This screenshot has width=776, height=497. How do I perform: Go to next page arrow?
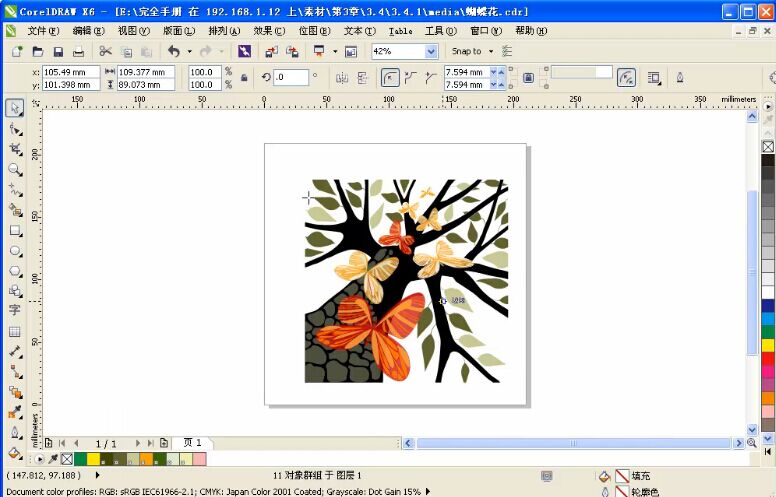pos(138,443)
